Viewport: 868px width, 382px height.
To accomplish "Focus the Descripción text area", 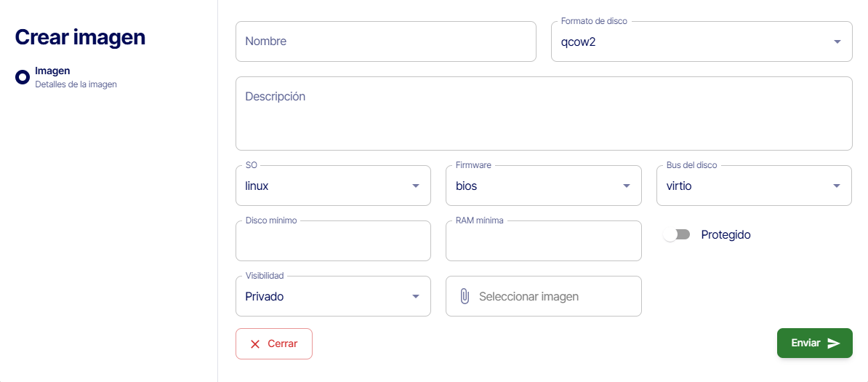I will coord(543,114).
